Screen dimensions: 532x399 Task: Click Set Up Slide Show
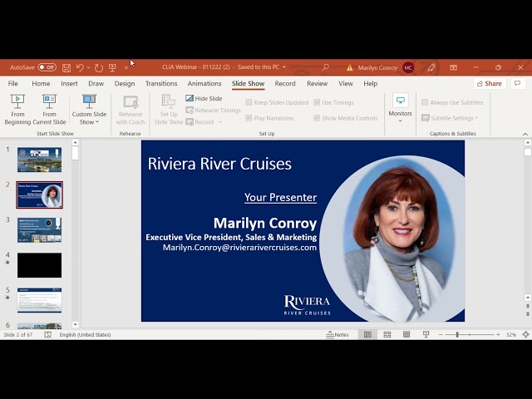(168, 110)
